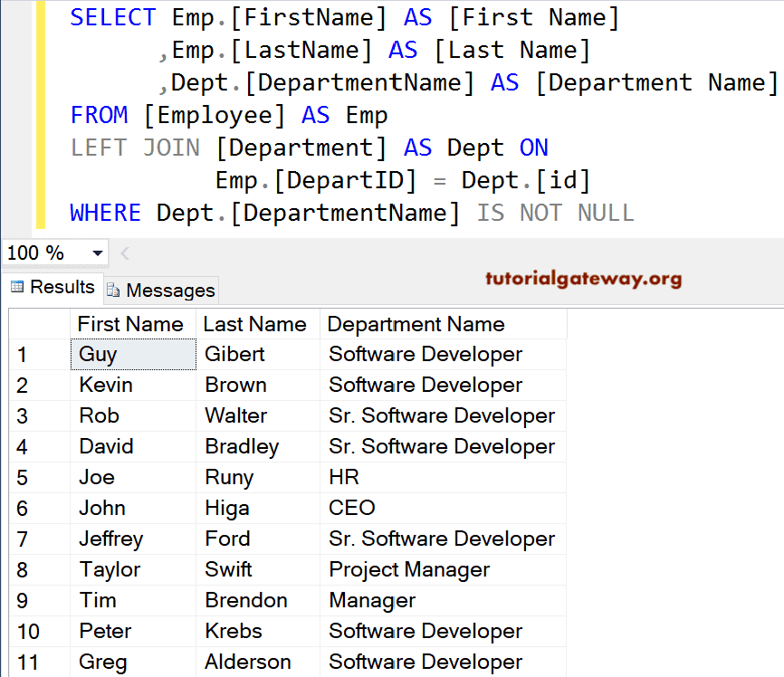The width and height of the screenshot is (784, 677).
Task: Click IS NOT NULL in the query
Action: pos(555,213)
